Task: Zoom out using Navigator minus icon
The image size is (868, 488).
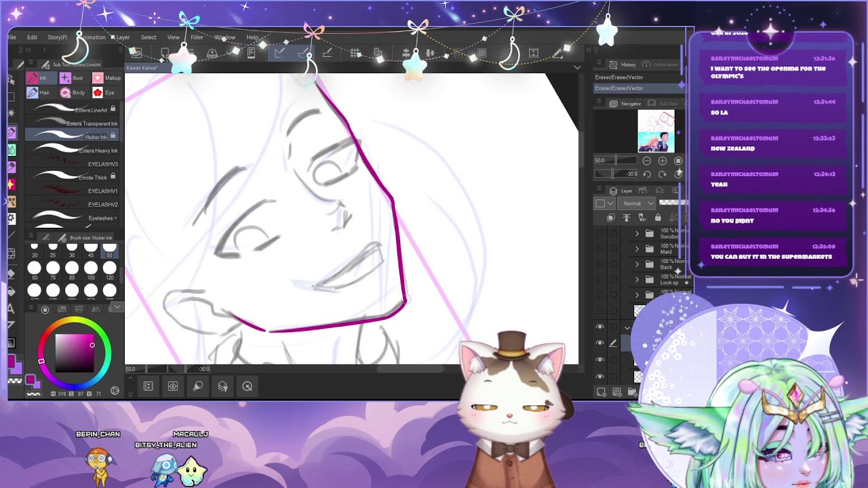Action: click(646, 161)
